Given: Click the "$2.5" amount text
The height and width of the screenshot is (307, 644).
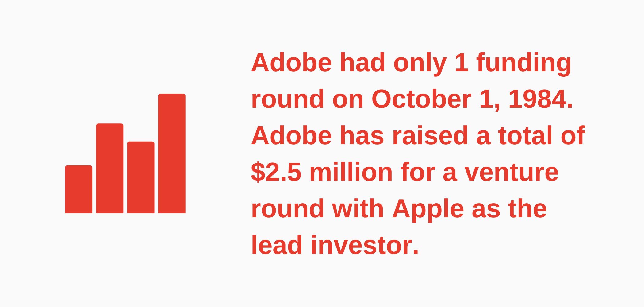Looking at the screenshot, I should coord(276,172).
